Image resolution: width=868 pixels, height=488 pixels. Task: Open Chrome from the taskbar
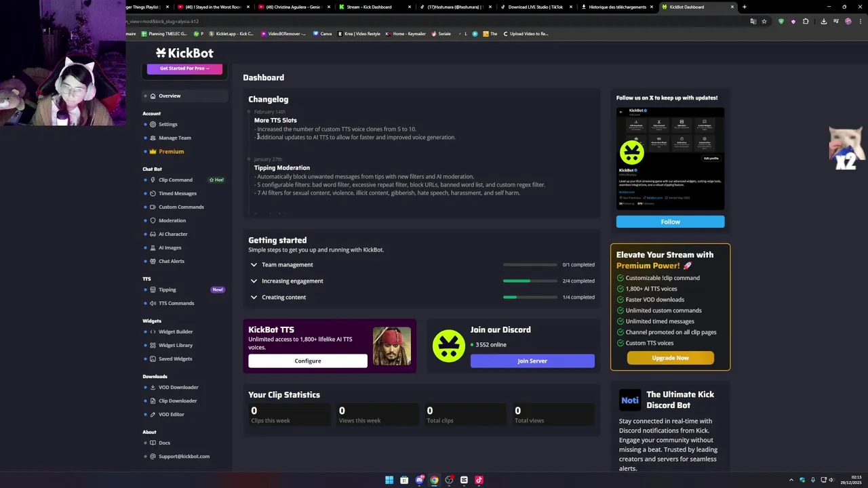434,480
